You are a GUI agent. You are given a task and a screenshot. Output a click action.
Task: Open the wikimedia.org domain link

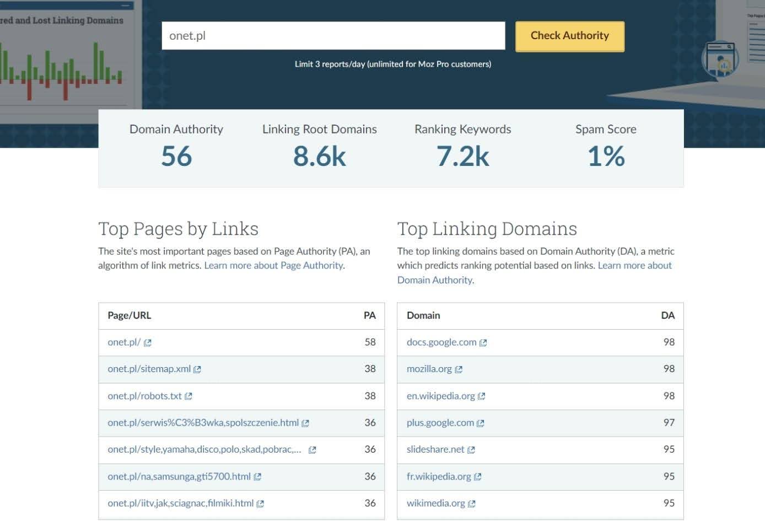point(436,503)
